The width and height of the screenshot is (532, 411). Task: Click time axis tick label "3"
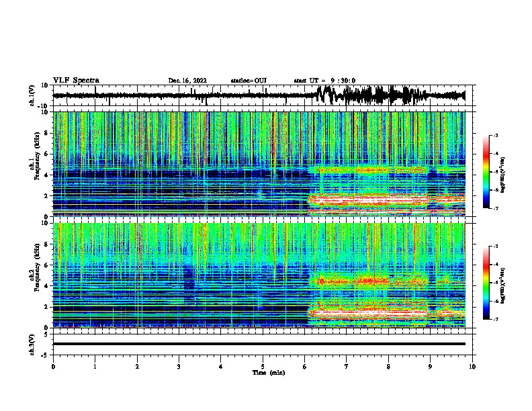(179, 367)
